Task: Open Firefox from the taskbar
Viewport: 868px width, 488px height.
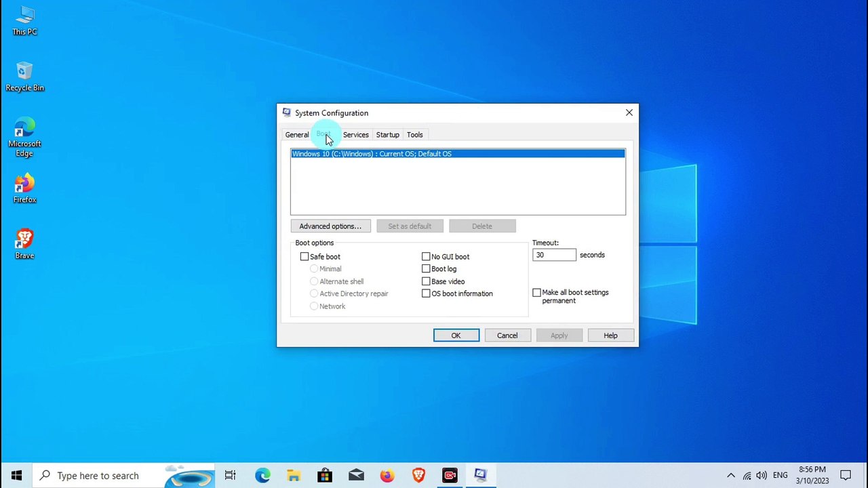Action: pos(387,475)
